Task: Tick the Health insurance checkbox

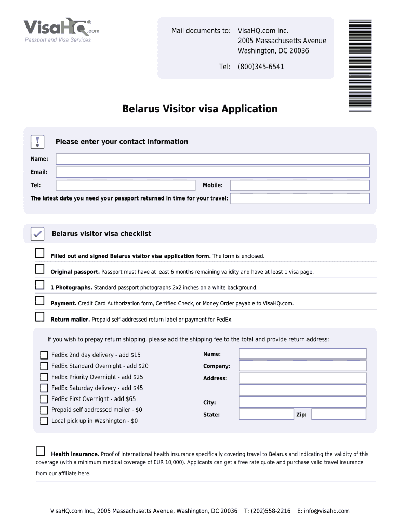Action: [x=40, y=451]
